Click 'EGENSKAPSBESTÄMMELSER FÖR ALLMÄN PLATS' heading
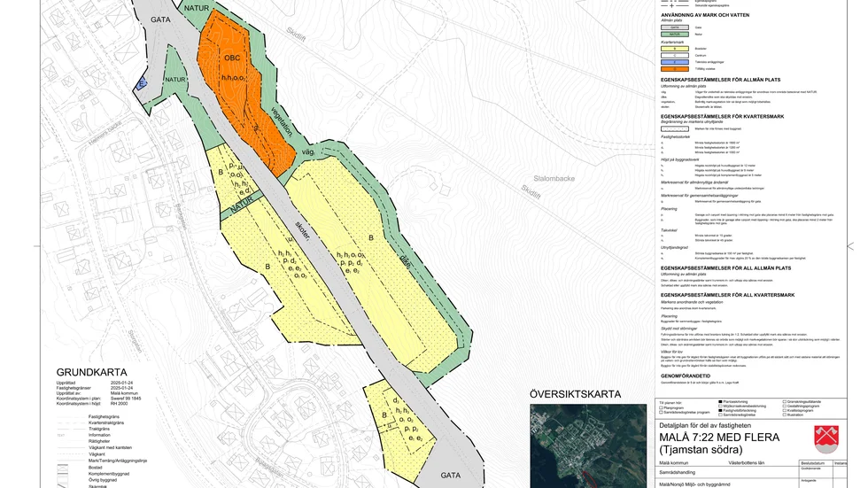The image size is (868, 488). point(720,80)
